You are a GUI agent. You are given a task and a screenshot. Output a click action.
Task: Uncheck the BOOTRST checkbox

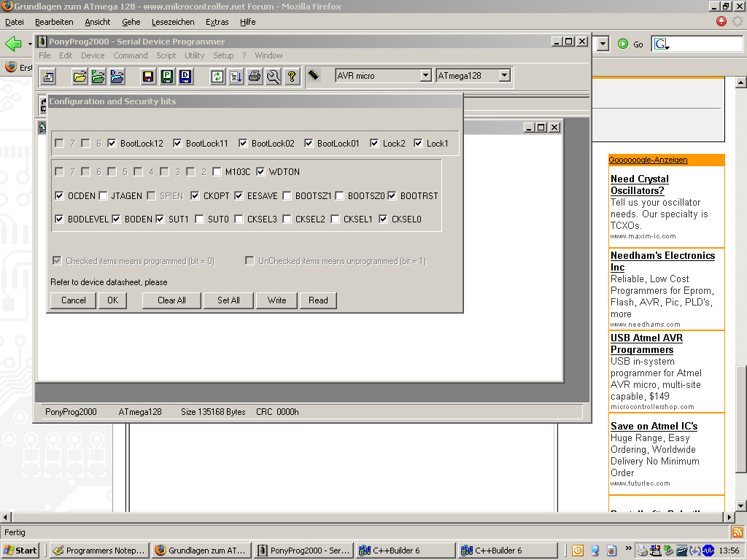[x=392, y=195]
